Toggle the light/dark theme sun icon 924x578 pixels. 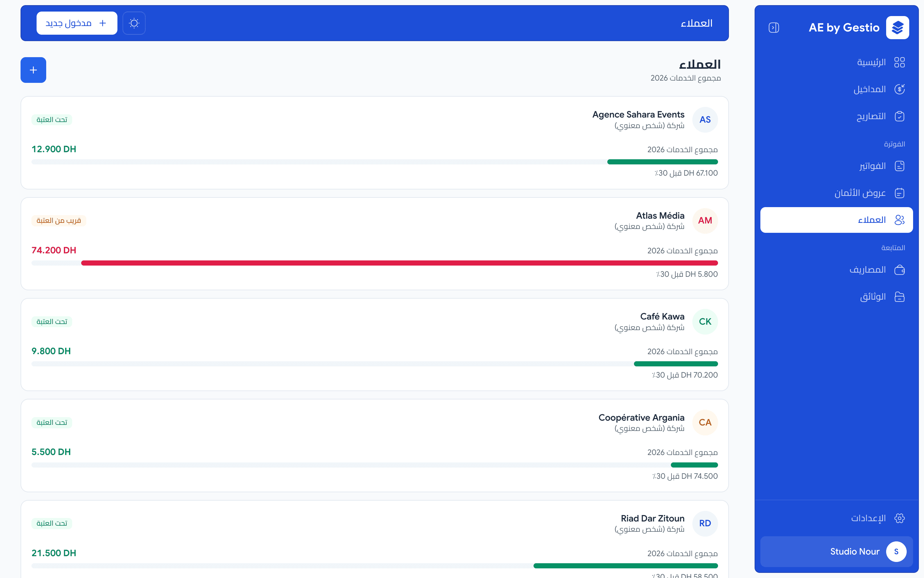coord(134,23)
